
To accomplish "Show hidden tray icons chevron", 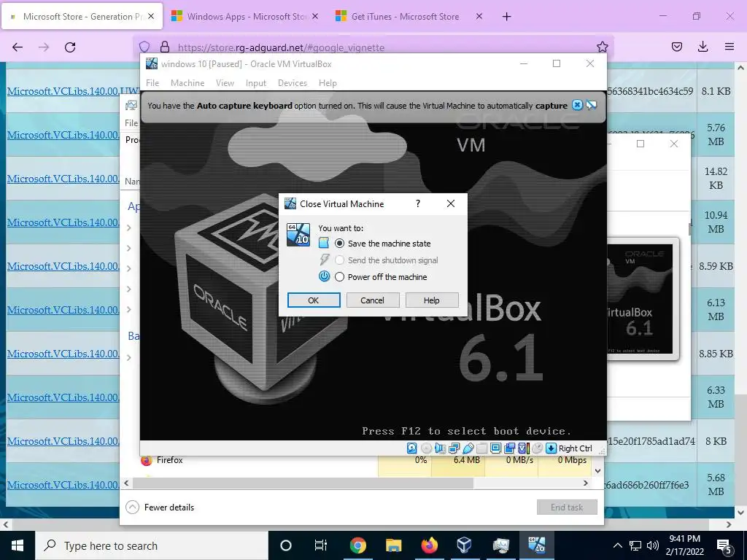I will pyautogui.click(x=617, y=545).
